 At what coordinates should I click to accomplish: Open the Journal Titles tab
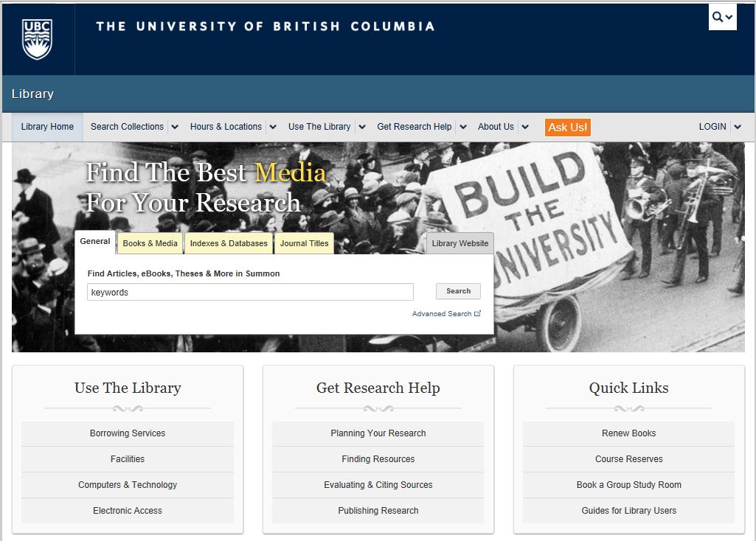[x=304, y=243]
